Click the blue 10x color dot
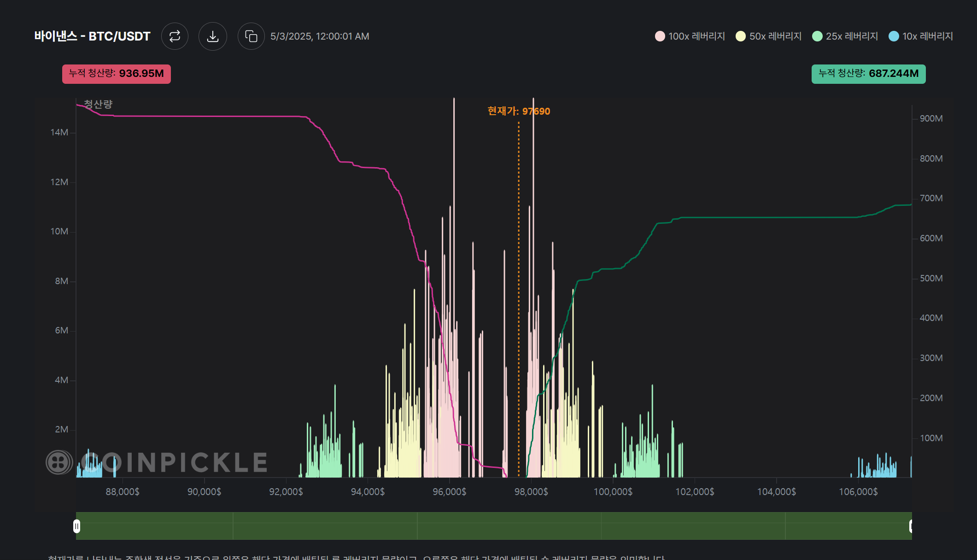 coord(894,36)
